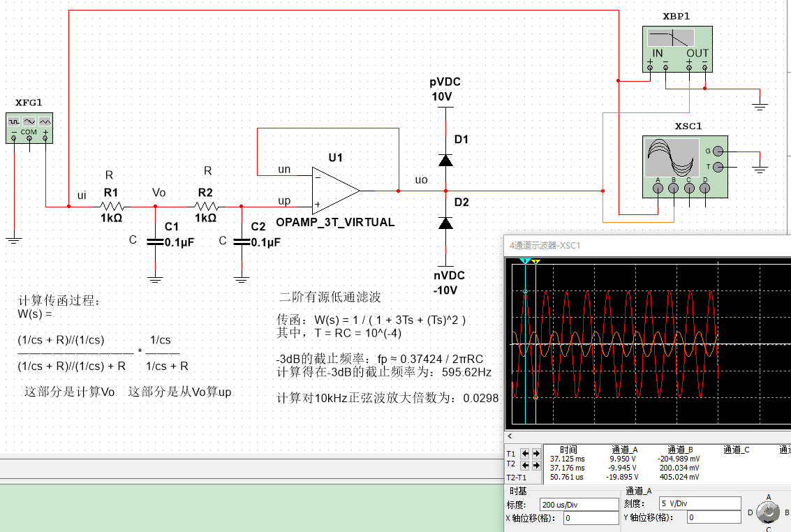Move cursor T1 right with arrow button

535,453
